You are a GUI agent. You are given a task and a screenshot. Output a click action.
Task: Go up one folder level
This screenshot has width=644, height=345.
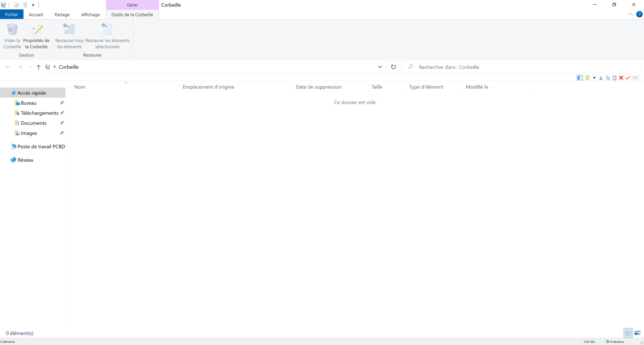coord(39,67)
